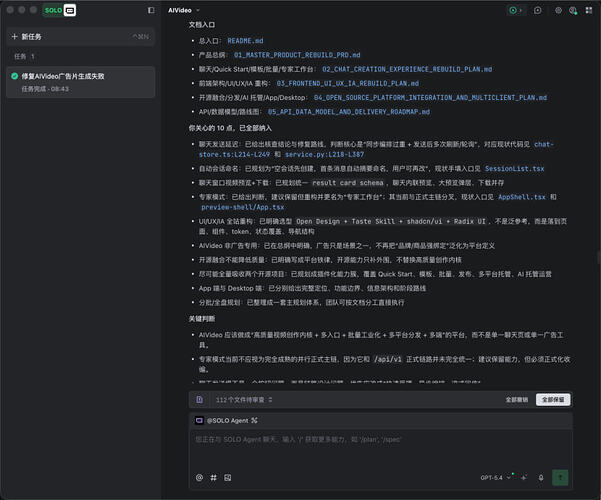Select the 修复AIVideo广告片生成失败 task

[x=80, y=82]
